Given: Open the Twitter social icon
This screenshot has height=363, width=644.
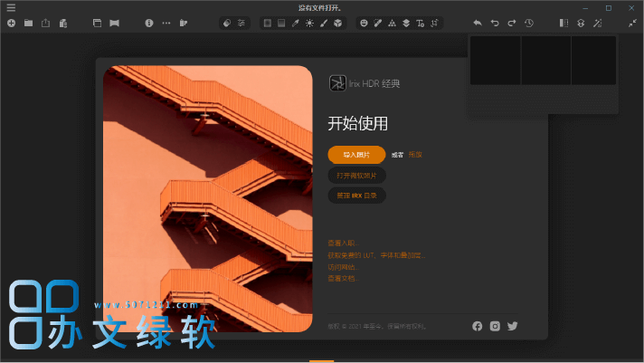Looking at the screenshot, I should [512, 326].
